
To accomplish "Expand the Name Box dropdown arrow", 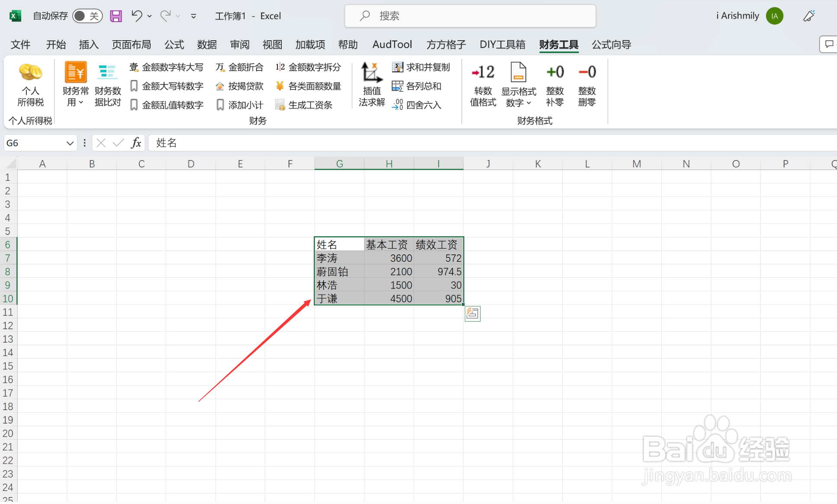I will coord(70,143).
